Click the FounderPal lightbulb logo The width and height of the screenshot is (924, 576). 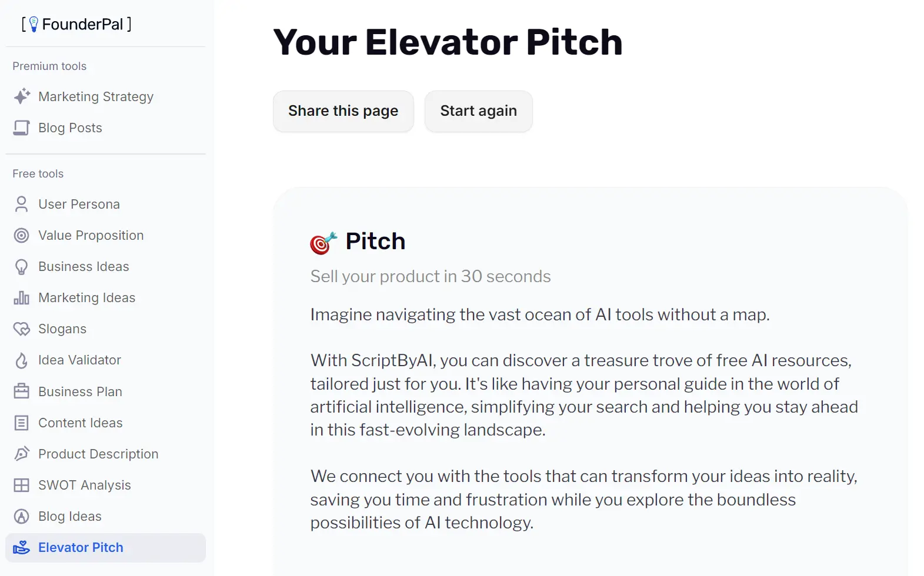point(33,24)
